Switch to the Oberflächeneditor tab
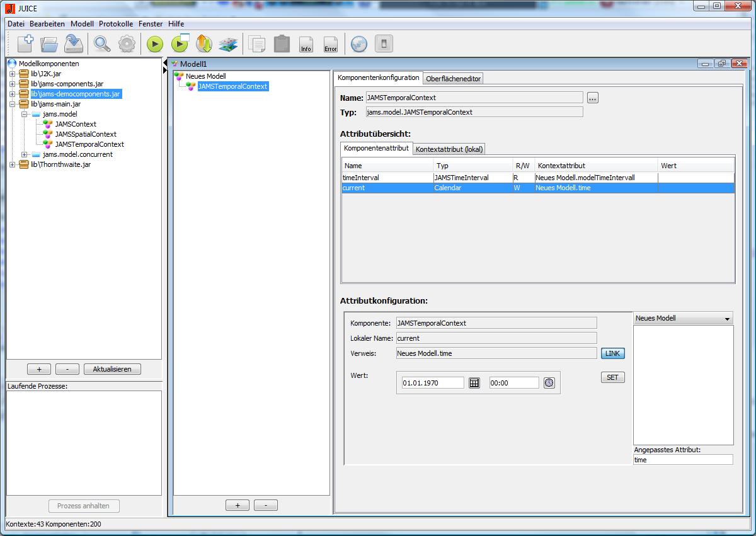Screen dimensions: 756x536 click(x=453, y=78)
